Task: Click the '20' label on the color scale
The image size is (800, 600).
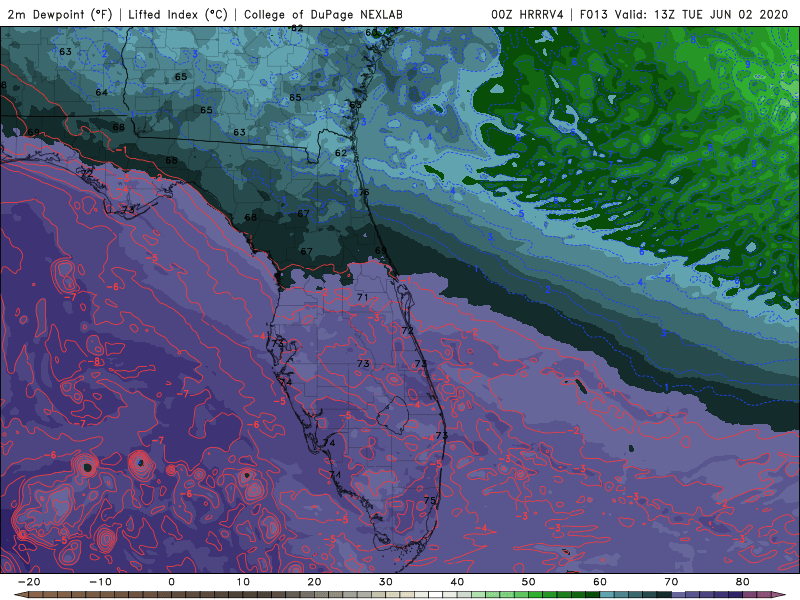Action: coord(314,582)
